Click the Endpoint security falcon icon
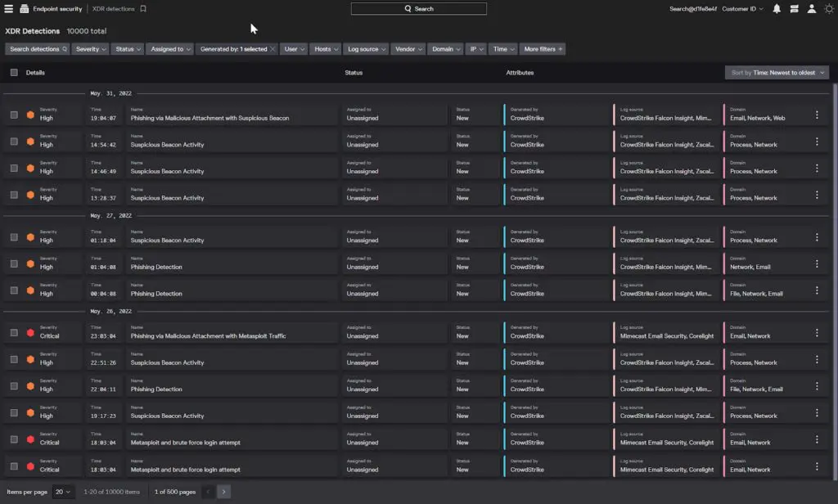Image resolution: width=838 pixels, height=504 pixels. pyautogui.click(x=25, y=8)
